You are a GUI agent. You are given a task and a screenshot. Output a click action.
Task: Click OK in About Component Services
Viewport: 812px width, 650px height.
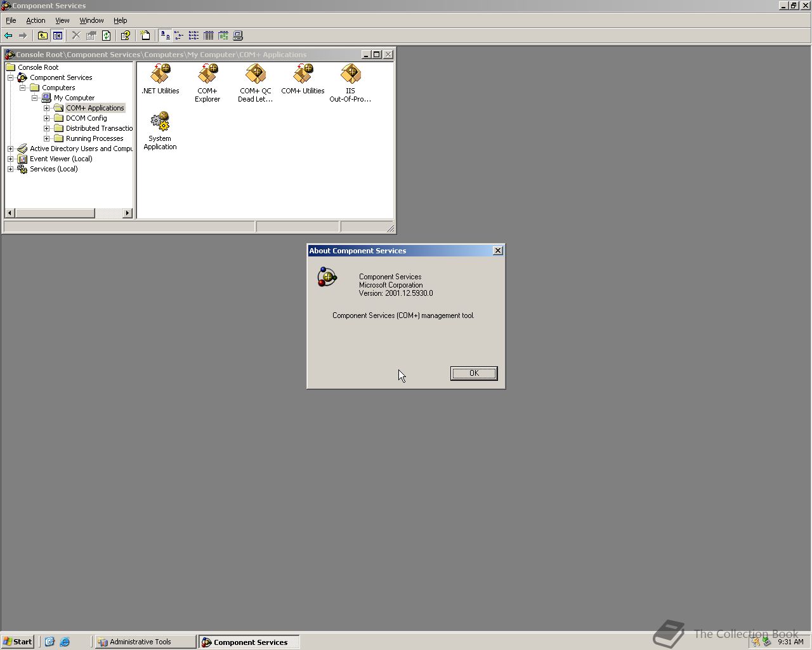tap(474, 373)
